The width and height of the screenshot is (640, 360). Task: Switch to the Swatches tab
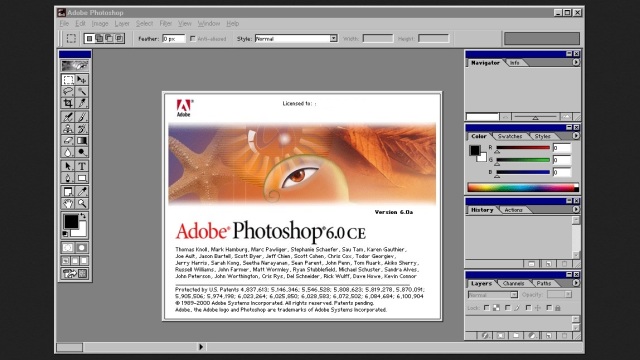pos(510,136)
